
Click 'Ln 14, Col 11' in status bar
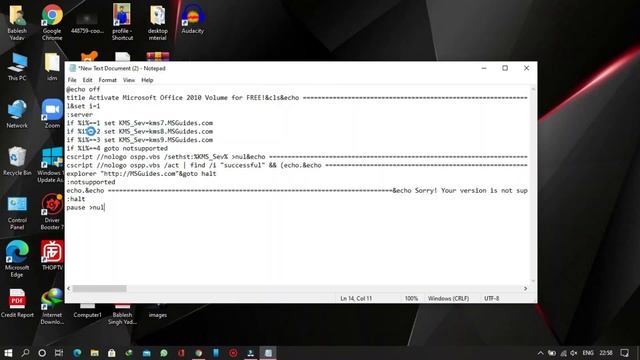pos(356,298)
